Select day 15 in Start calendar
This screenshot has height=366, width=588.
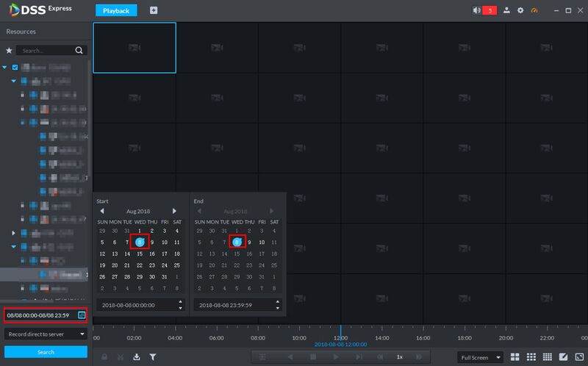pyautogui.click(x=140, y=254)
